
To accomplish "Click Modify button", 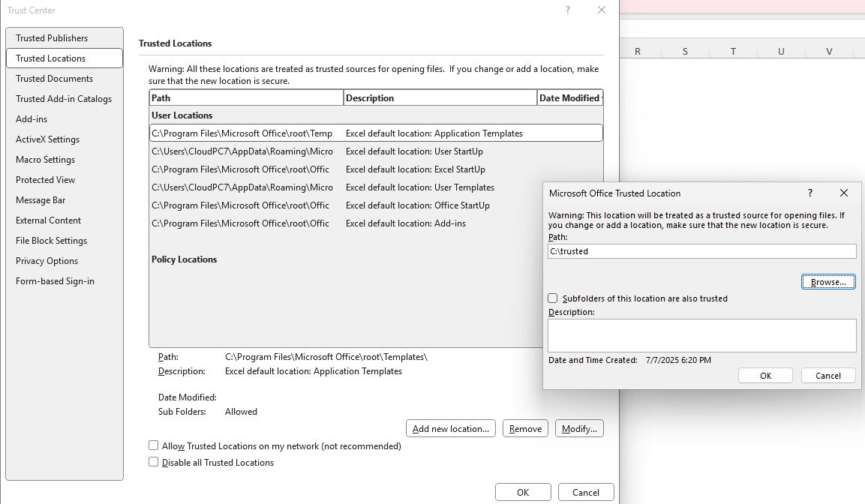I will pyautogui.click(x=579, y=428).
